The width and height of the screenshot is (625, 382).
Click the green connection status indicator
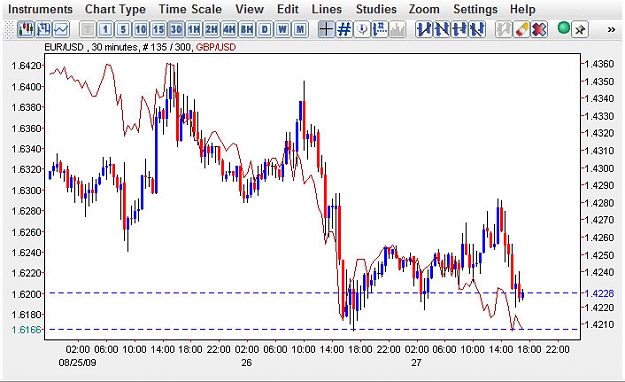[564, 28]
